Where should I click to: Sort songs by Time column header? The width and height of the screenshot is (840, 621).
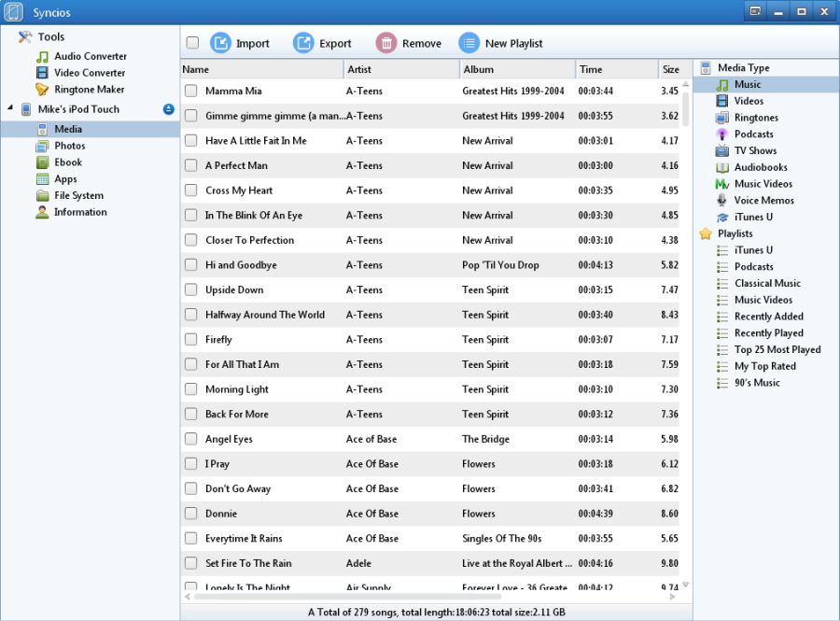click(617, 69)
